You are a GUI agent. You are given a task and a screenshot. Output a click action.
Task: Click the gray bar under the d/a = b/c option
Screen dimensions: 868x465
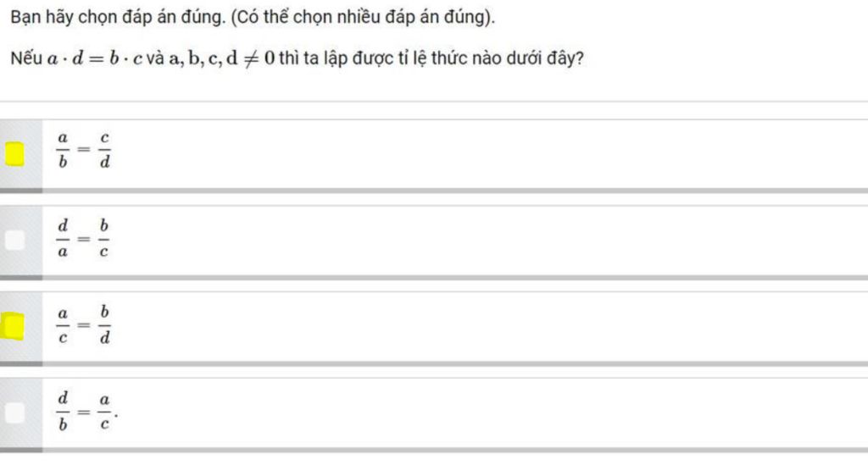tap(434, 278)
